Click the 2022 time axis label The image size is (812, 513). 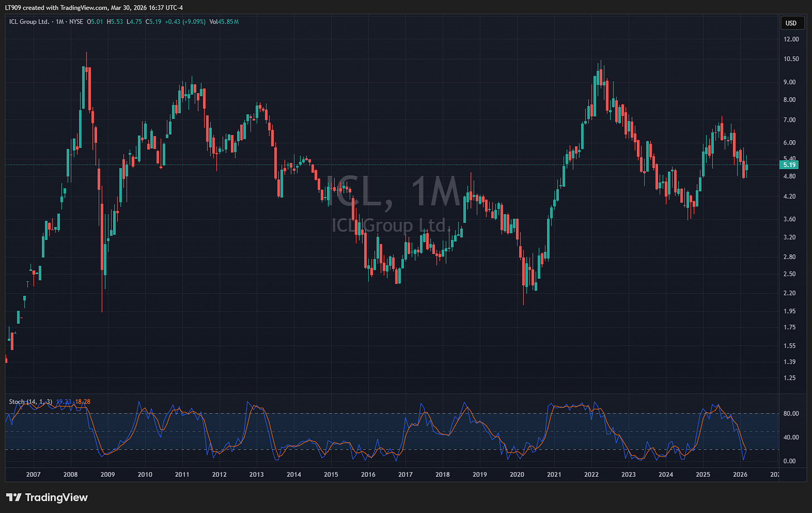pyautogui.click(x=591, y=475)
